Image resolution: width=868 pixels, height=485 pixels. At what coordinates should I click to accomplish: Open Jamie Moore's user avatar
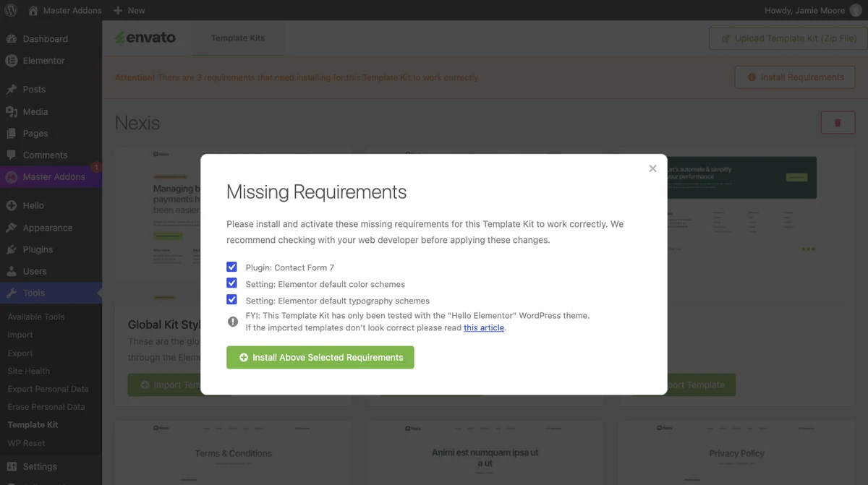click(856, 10)
